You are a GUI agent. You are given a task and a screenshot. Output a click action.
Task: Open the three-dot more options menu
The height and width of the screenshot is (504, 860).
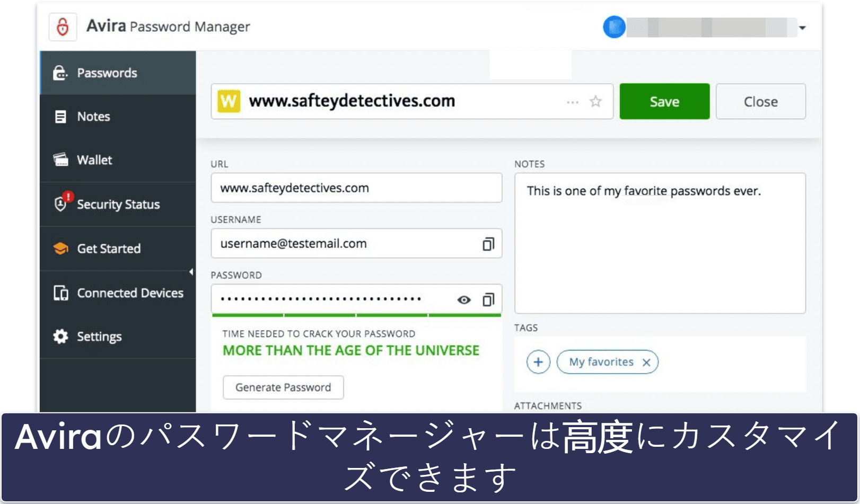pyautogui.click(x=573, y=102)
